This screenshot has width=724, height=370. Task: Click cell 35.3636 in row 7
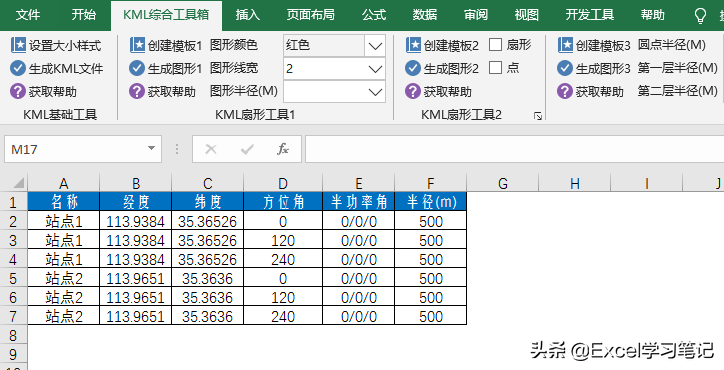[x=208, y=316]
